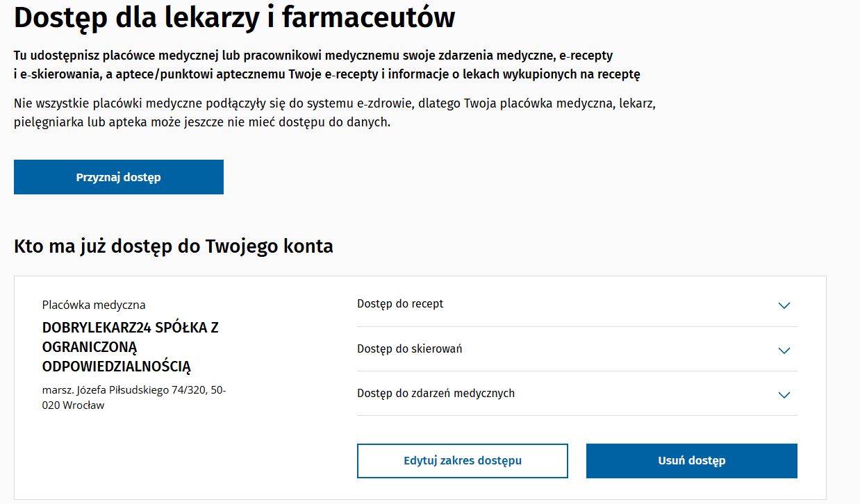This screenshot has width=860, height=504.
Task: Click the '020 Wrocław' address line
Action: [73, 405]
